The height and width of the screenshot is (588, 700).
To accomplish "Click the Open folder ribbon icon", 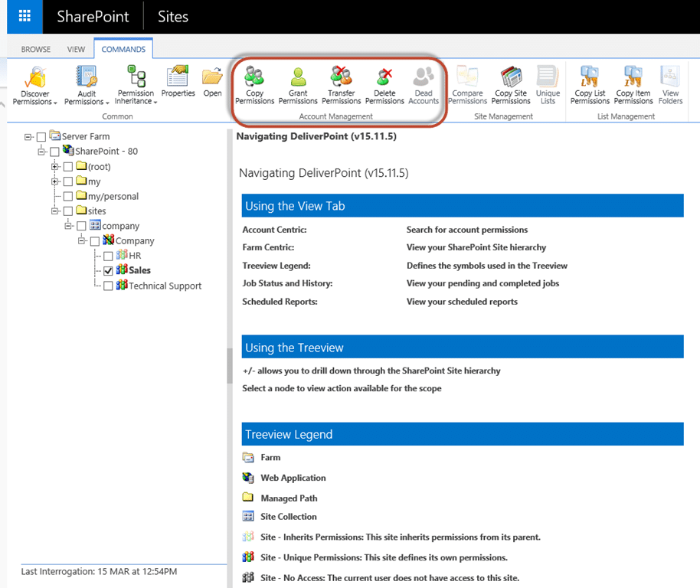I will click(212, 77).
